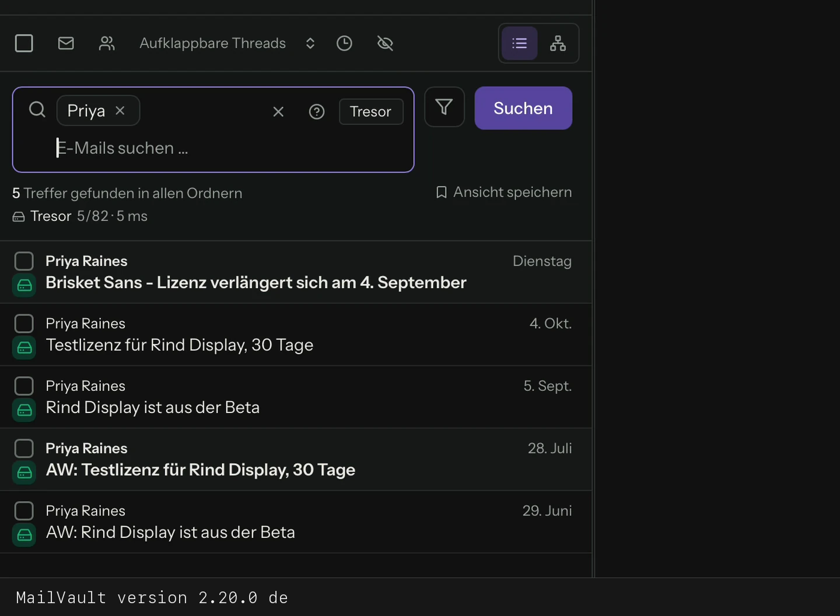Open search help question mark icon
This screenshot has height=616, width=840.
[x=317, y=111]
